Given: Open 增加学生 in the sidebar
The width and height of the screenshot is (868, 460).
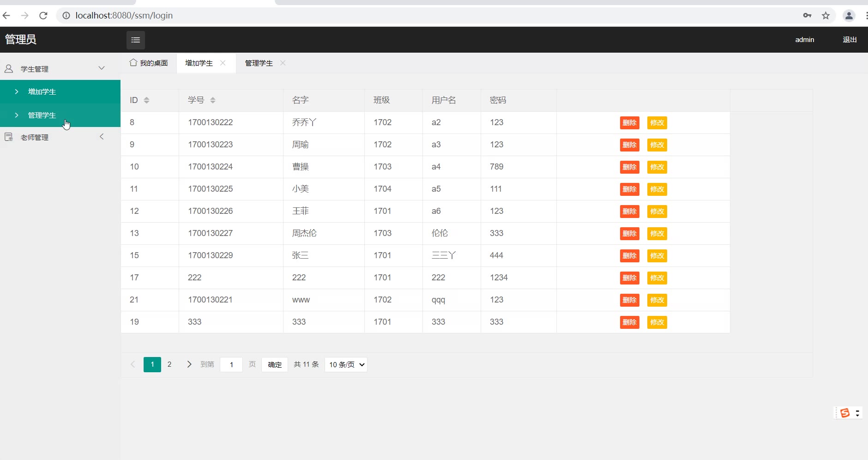Looking at the screenshot, I should (60, 91).
